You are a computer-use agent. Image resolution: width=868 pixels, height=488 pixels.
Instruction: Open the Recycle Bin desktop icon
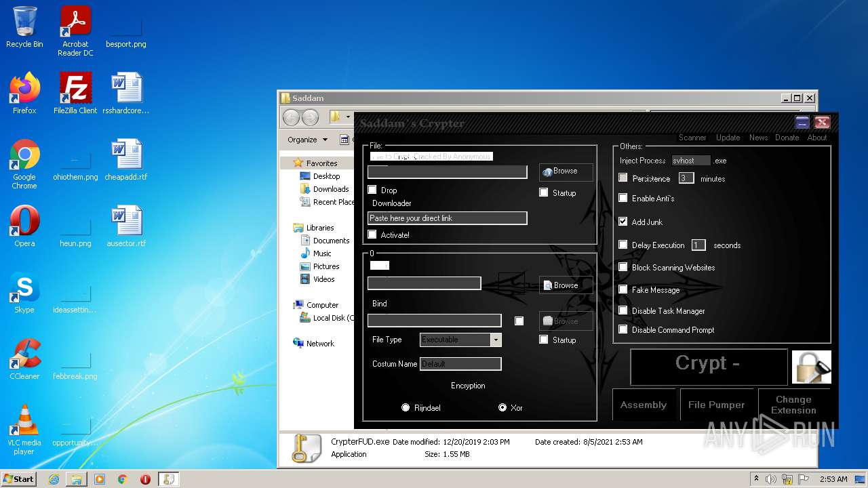[x=24, y=26]
